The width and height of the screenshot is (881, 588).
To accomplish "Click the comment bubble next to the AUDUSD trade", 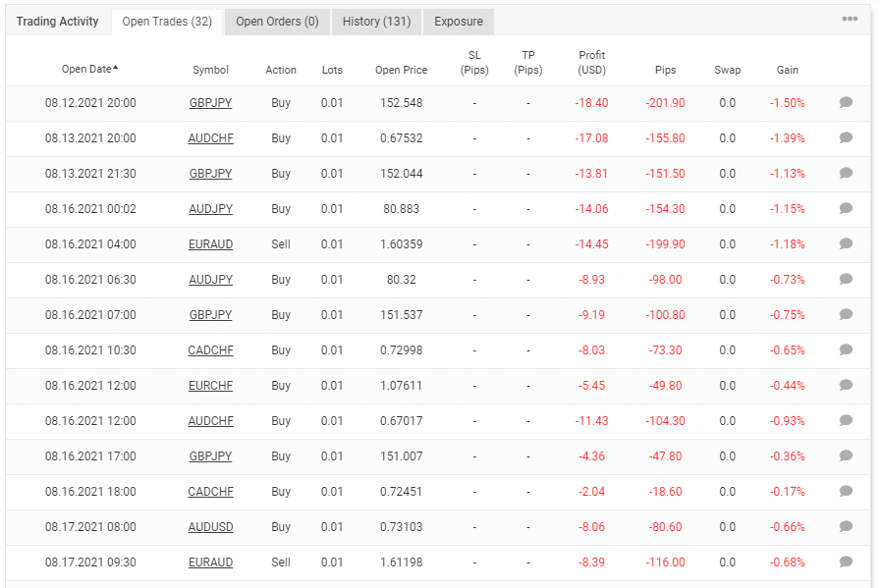I will click(847, 527).
